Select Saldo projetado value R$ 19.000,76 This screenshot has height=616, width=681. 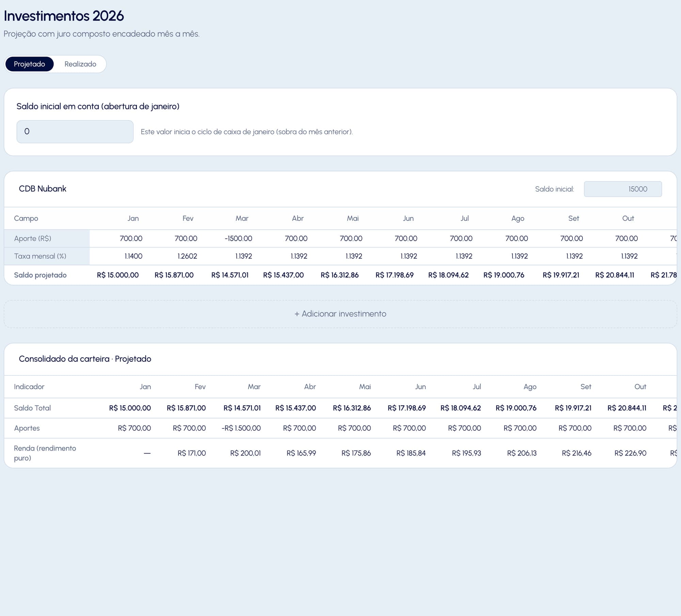click(x=504, y=275)
